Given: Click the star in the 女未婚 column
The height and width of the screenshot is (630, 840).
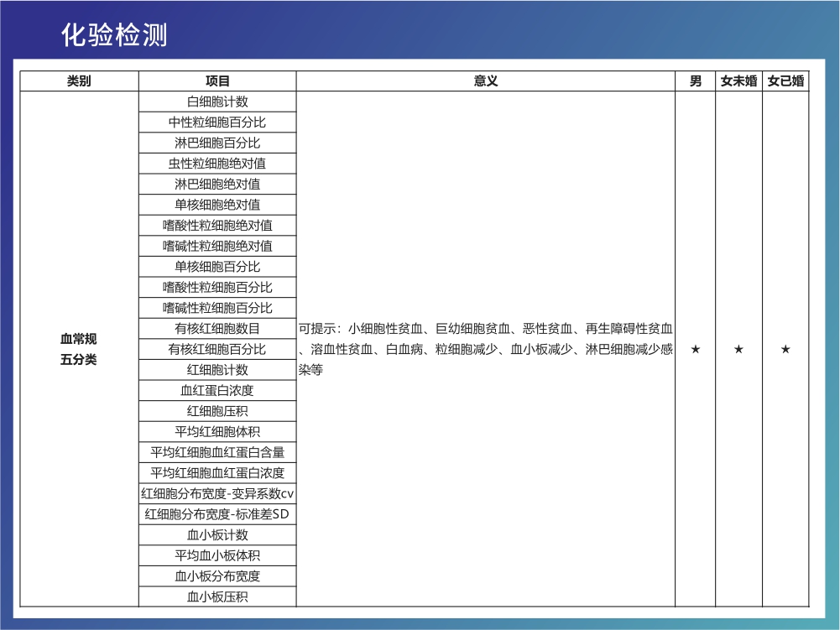Looking at the screenshot, I should pyautogui.click(x=738, y=349).
